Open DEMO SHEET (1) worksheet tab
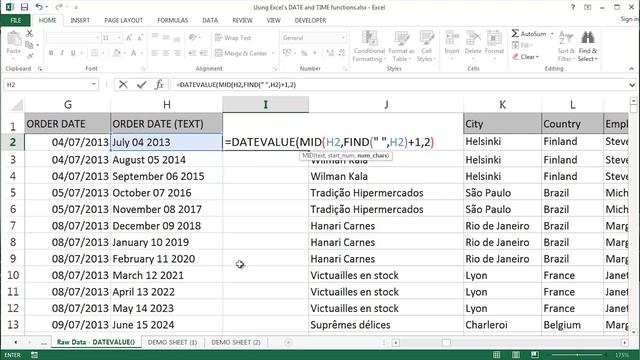 click(x=172, y=342)
